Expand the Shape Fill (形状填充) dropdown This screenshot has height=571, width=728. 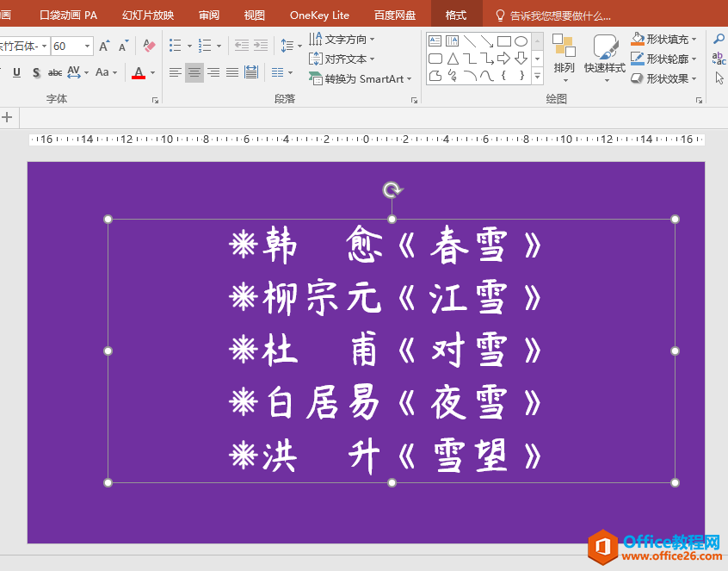694,39
